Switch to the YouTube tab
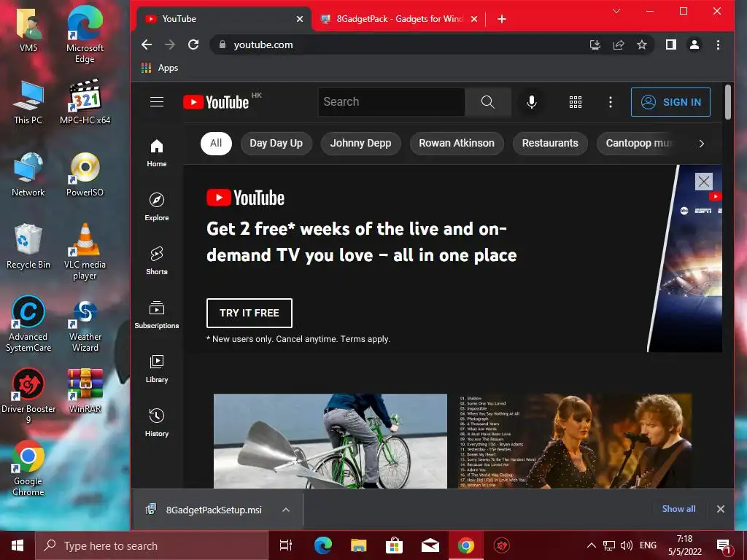The height and width of the screenshot is (560, 747). [223, 19]
